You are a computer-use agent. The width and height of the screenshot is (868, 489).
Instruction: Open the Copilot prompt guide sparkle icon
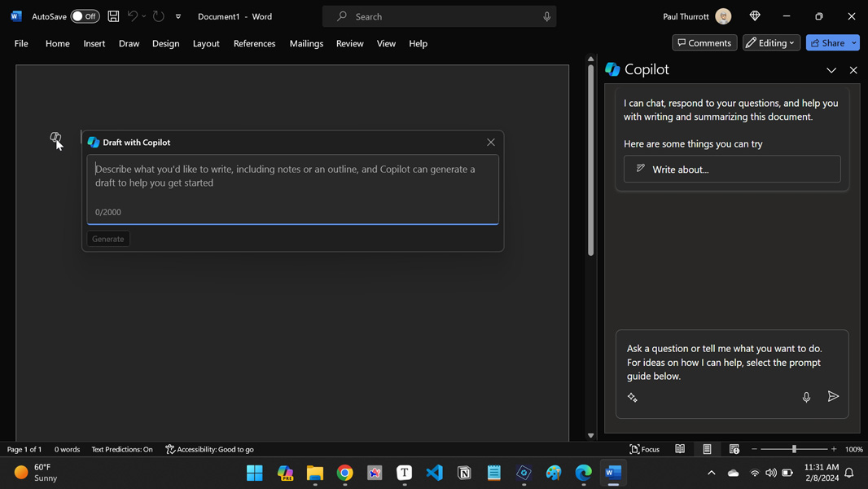[632, 397]
